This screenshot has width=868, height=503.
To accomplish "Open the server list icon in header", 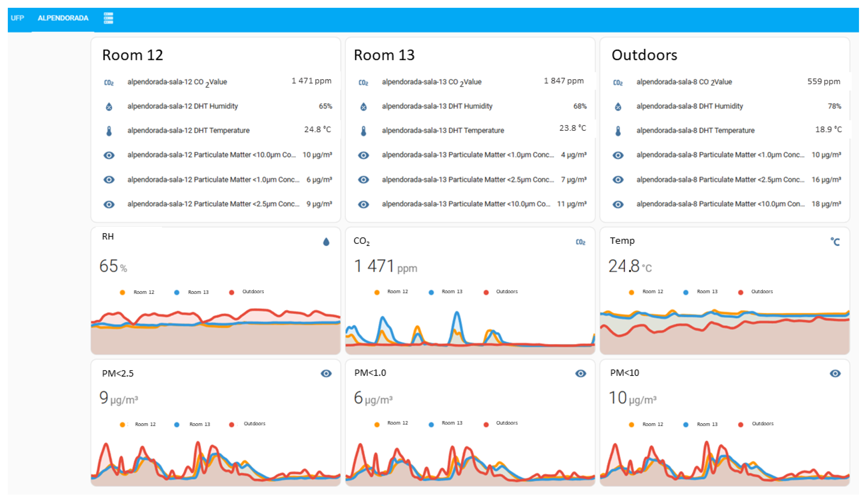I will [x=109, y=18].
